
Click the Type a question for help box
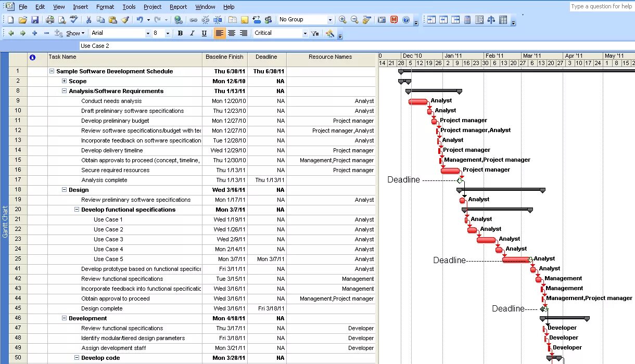[x=601, y=6]
